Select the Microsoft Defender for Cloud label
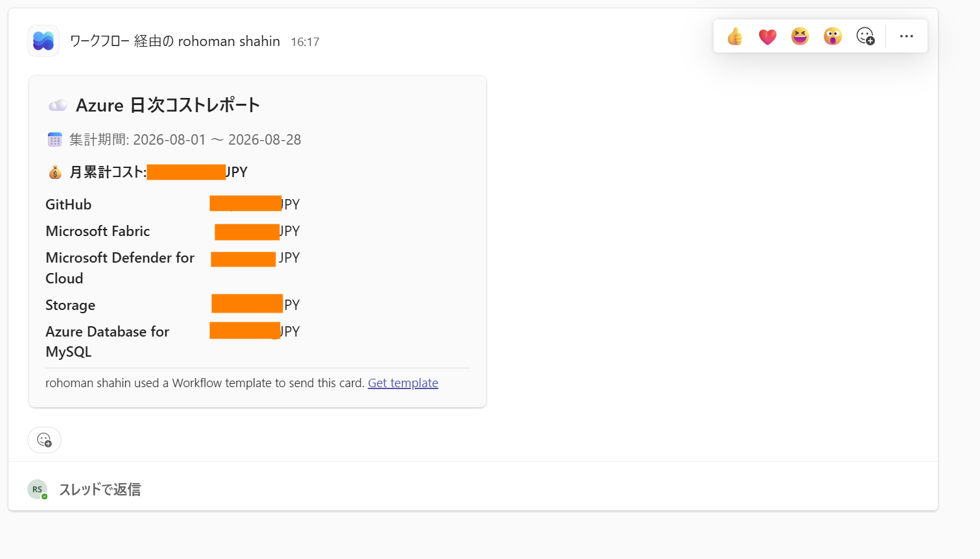 tap(120, 268)
